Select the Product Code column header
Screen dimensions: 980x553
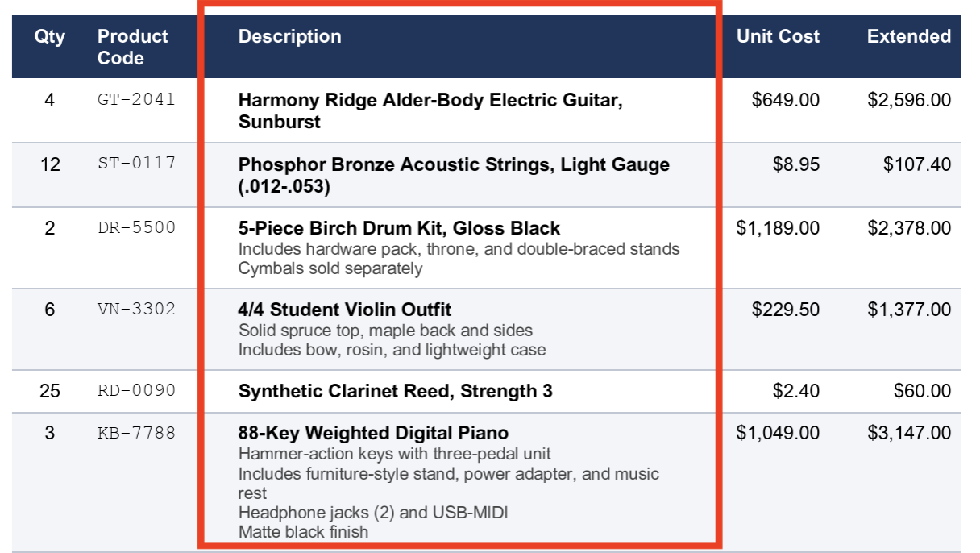click(133, 47)
